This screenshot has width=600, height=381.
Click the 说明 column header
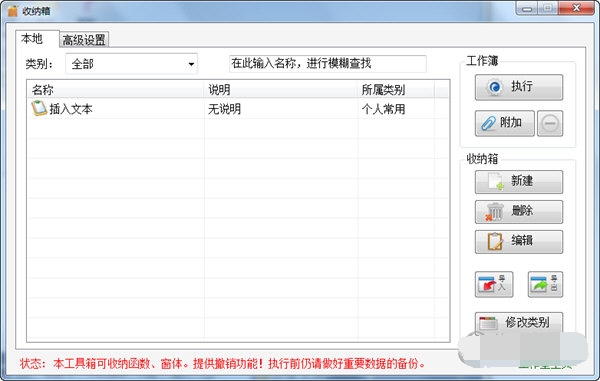281,90
